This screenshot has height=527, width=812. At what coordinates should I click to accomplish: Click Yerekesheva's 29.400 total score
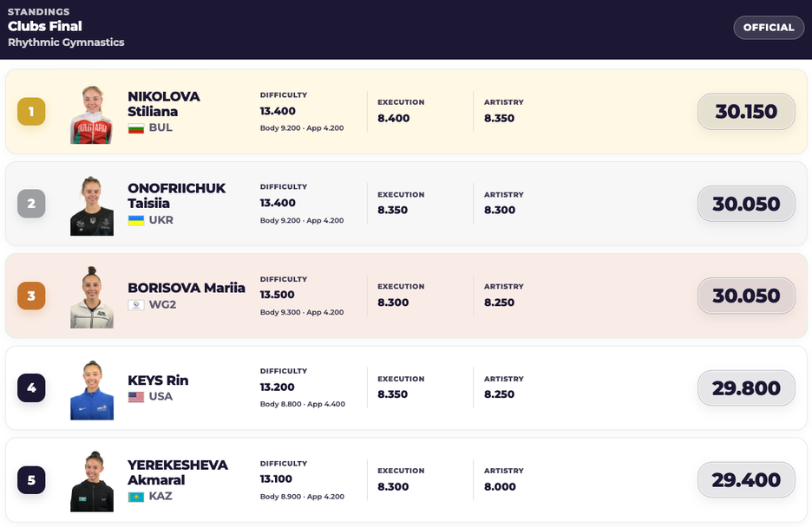point(746,480)
